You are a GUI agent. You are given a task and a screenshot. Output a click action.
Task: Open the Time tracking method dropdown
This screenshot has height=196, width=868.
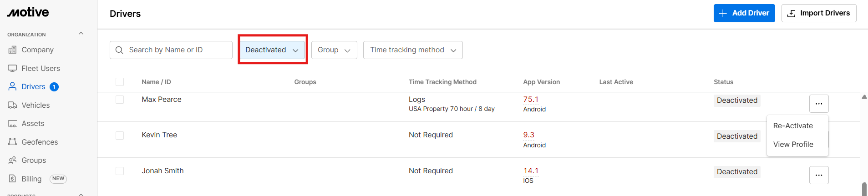click(x=412, y=50)
